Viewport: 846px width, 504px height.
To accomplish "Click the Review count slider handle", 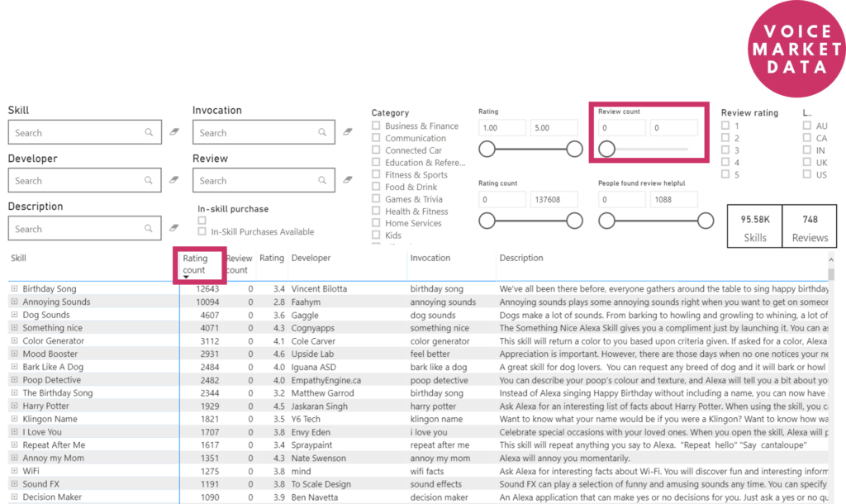I will 606,149.
